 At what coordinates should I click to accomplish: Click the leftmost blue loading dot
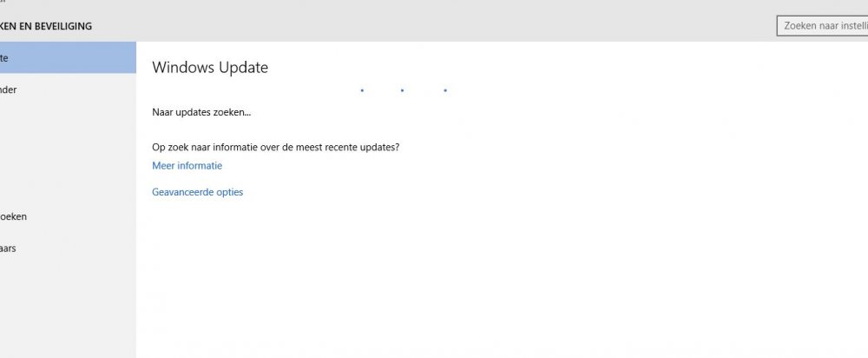coord(362,89)
